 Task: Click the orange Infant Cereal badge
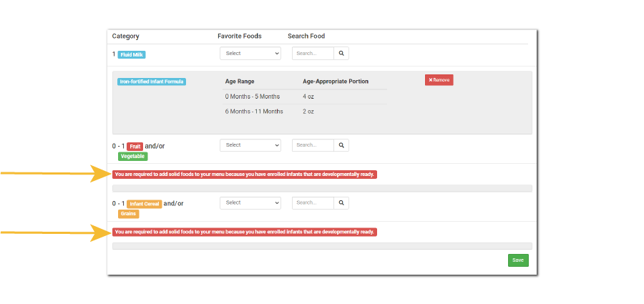pyautogui.click(x=144, y=204)
